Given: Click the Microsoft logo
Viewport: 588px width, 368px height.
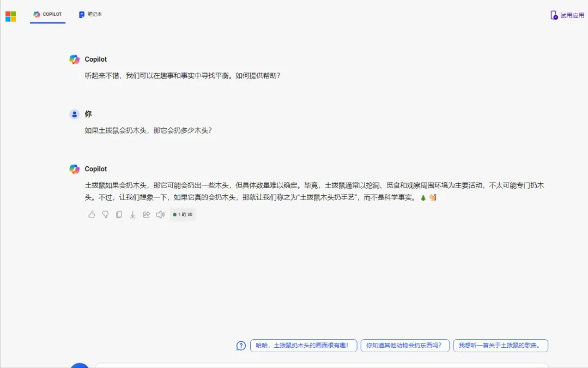Looking at the screenshot, I should click(11, 16).
